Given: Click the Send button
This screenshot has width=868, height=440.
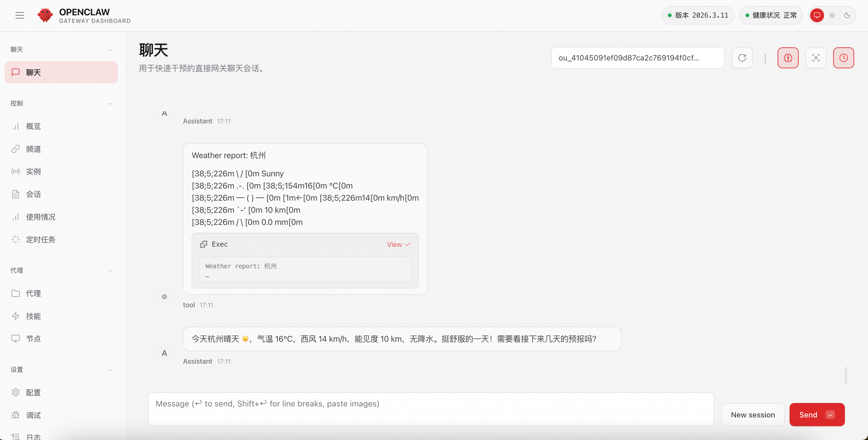Looking at the screenshot, I should (817, 415).
